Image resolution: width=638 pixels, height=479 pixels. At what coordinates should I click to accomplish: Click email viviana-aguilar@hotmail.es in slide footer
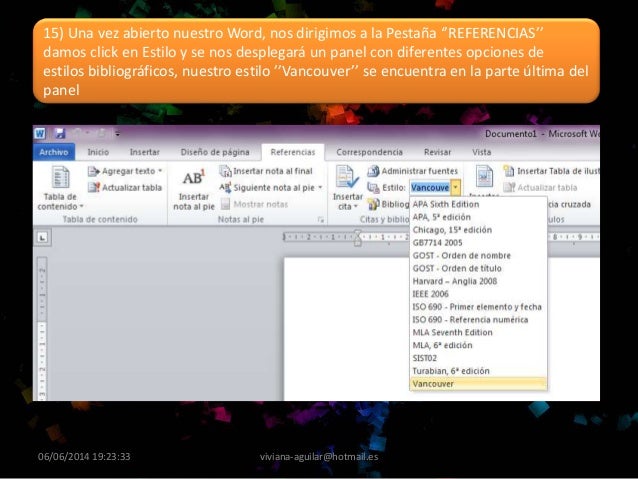319,457
